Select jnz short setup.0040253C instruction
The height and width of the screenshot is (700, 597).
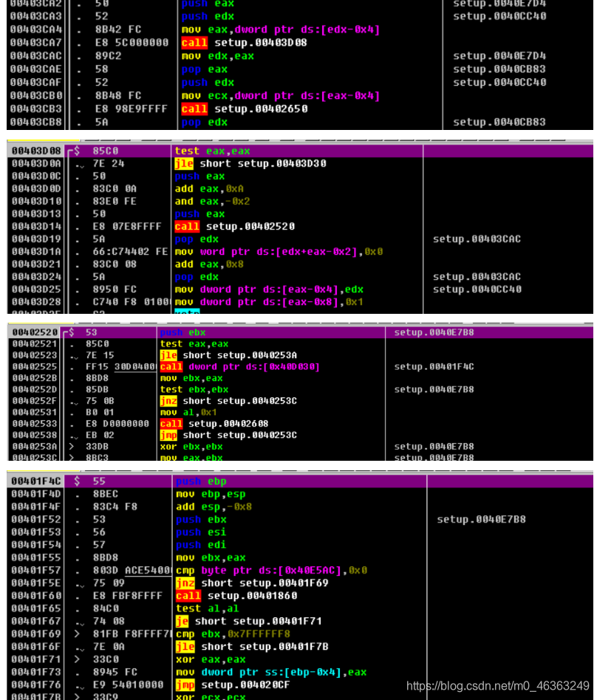(228, 401)
